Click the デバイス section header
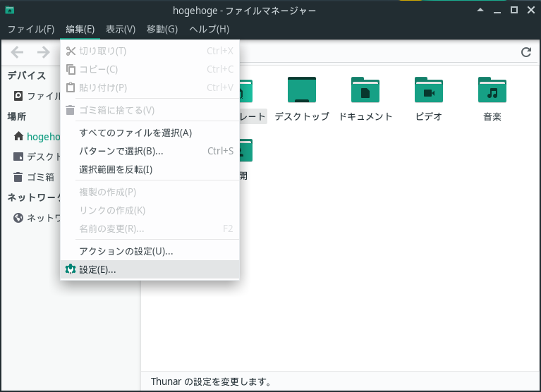The width and height of the screenshot is (541, 392). pyautogui.click(x=27, y=75)
